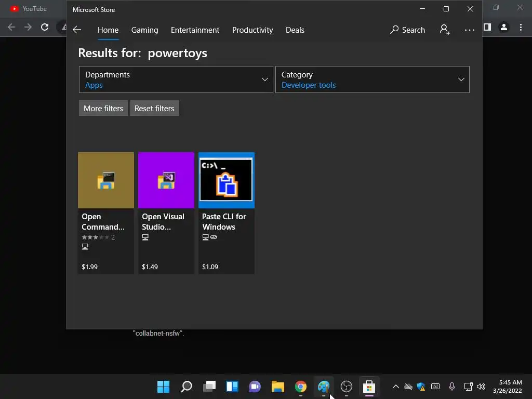Click the "Paste CLI for Windows" title text
The image size is (532, 399).
click(x=224, y=221)
